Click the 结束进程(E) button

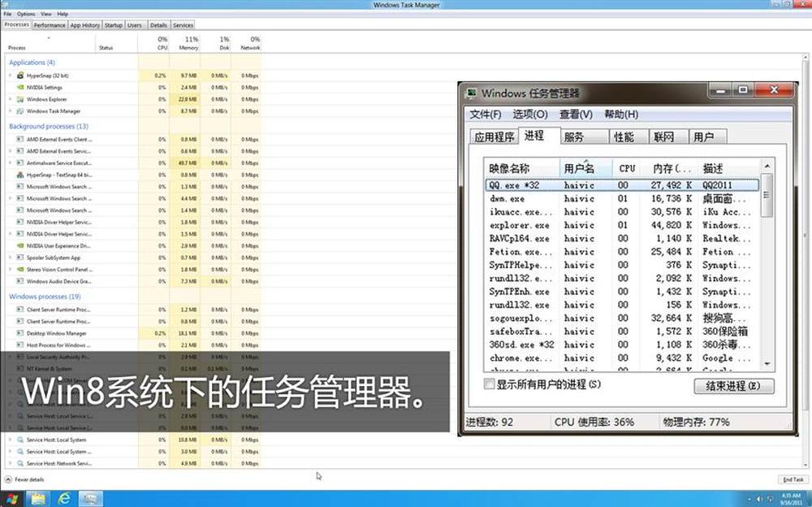(x=734, y=386)
